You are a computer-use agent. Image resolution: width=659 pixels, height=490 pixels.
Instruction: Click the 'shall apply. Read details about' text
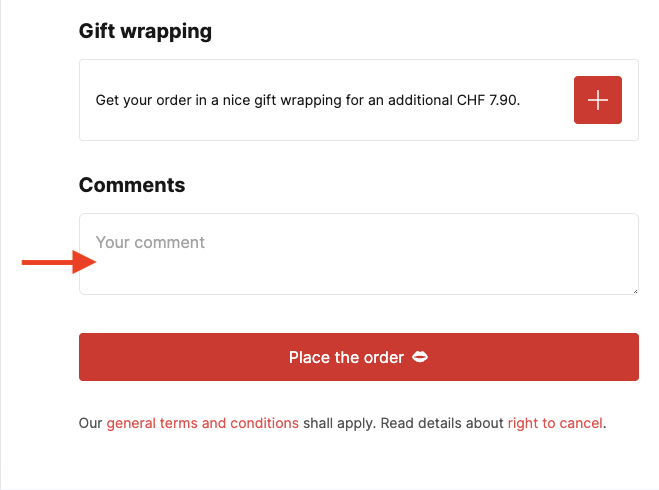tap(403, 423)
